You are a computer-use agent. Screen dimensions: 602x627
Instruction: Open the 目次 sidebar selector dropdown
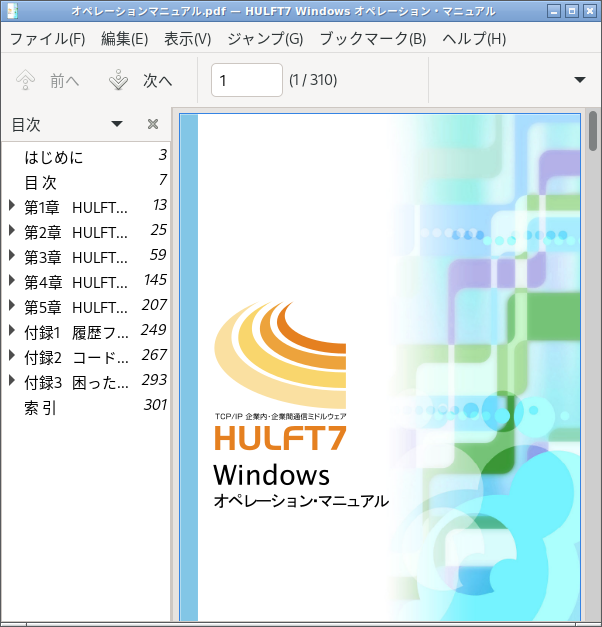[117, 124]
